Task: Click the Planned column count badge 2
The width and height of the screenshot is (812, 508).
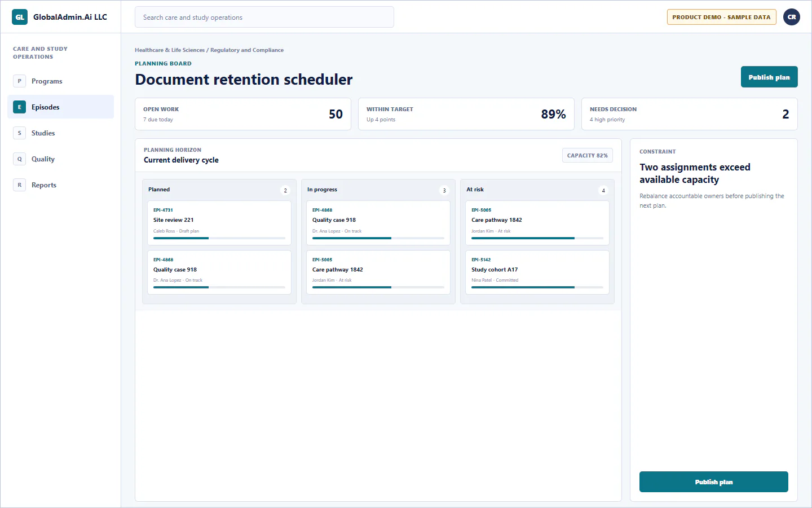Action: (285, 190)
